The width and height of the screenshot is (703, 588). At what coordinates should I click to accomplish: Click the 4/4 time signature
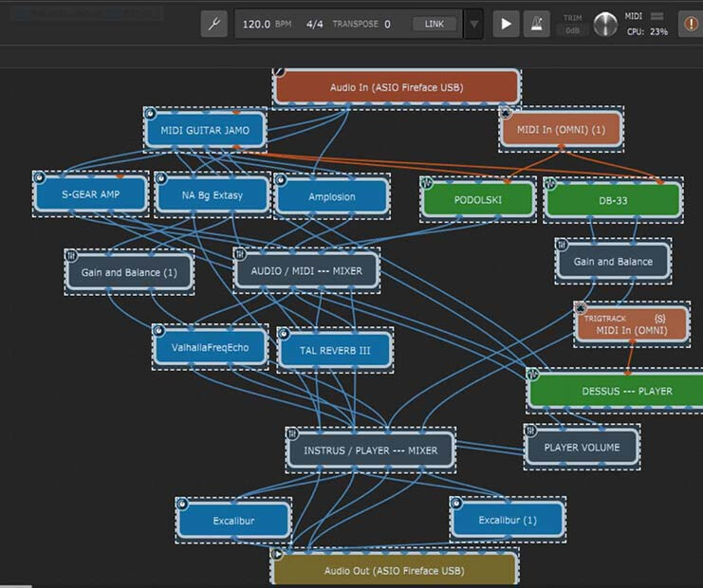[x=314, y=24]
